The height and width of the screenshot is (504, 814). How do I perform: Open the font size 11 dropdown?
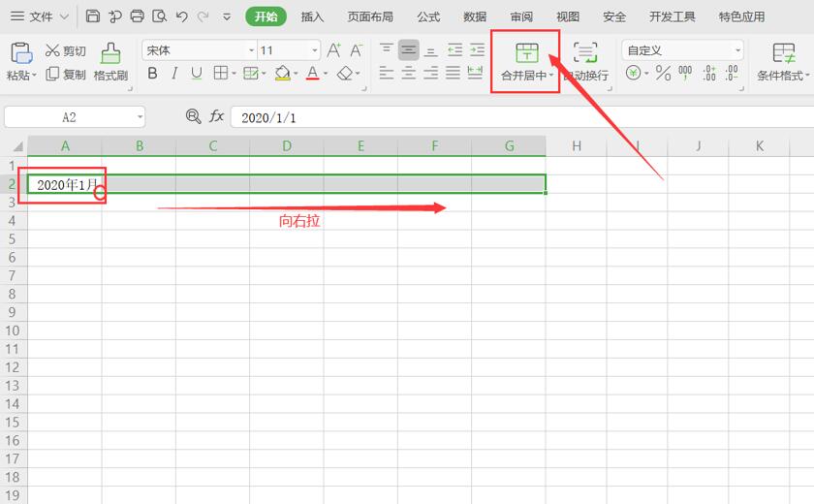tap(315, 50)
